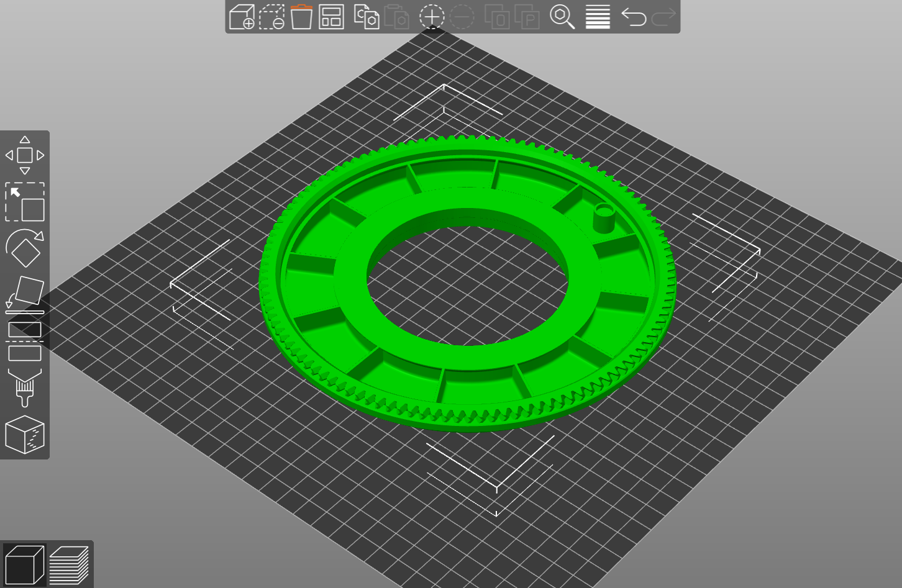Screen dimensions: 902x588
Task: Click the Split to parts icon
Action: tap(527, 17)
